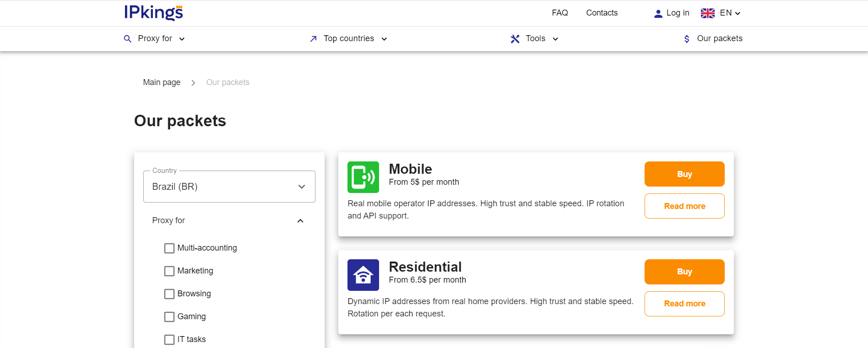Click the breadcrumb chevron separator icon
Image resolution: width=868 pixels, height=348 pixels.
pos(193,83)
